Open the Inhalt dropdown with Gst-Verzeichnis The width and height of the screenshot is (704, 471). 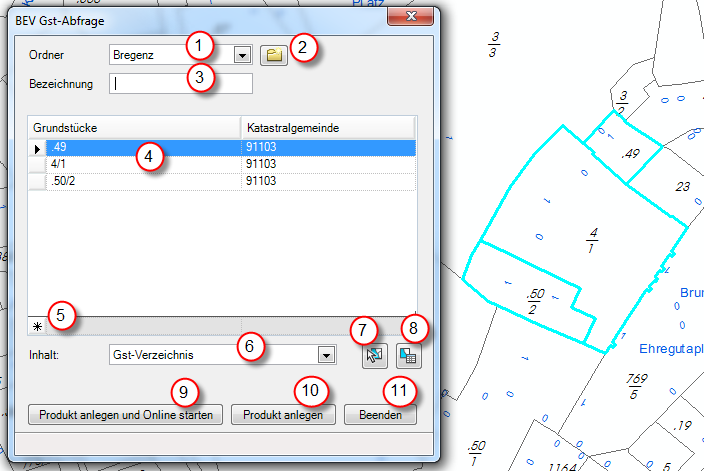[x=324, y=354]
